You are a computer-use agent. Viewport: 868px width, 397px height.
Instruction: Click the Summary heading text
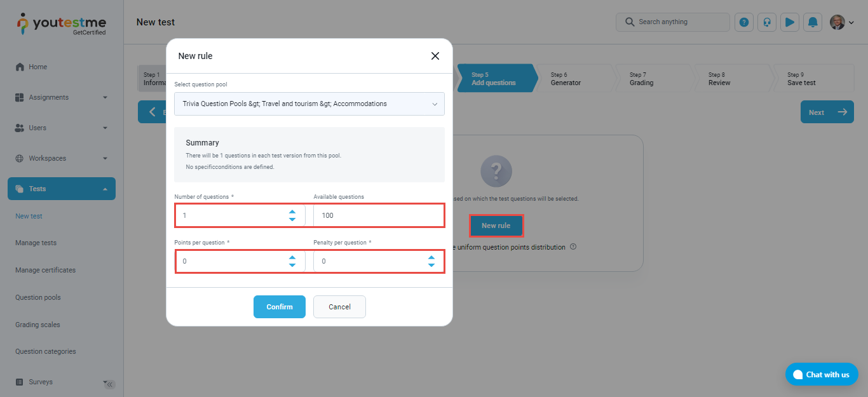click(x=202, y=143)
